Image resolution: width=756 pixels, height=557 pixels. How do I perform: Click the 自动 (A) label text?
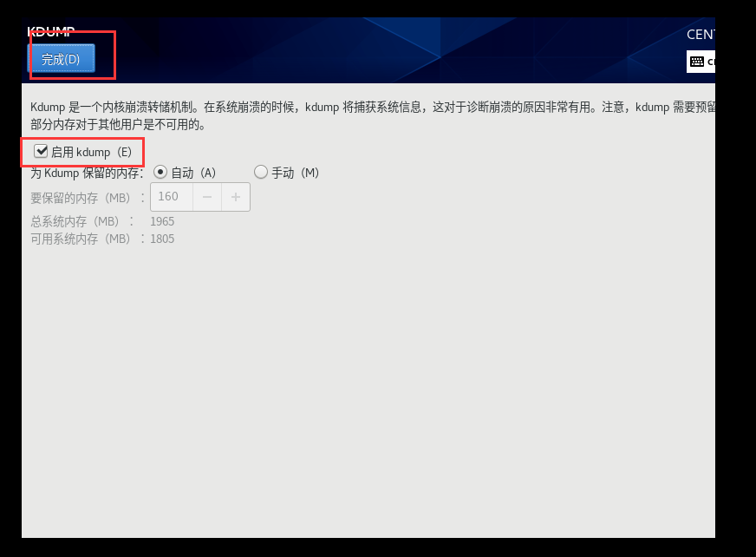tap(193, 173)
